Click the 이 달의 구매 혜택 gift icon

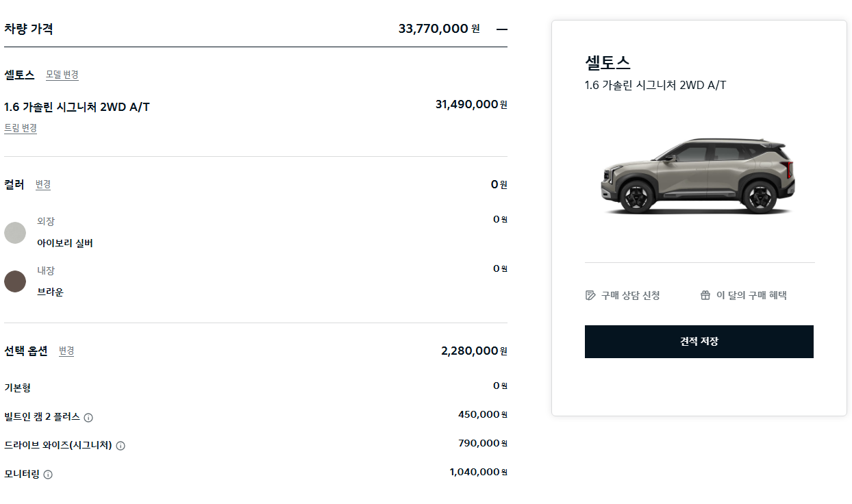pyautogui.click(x=705, y=295)
